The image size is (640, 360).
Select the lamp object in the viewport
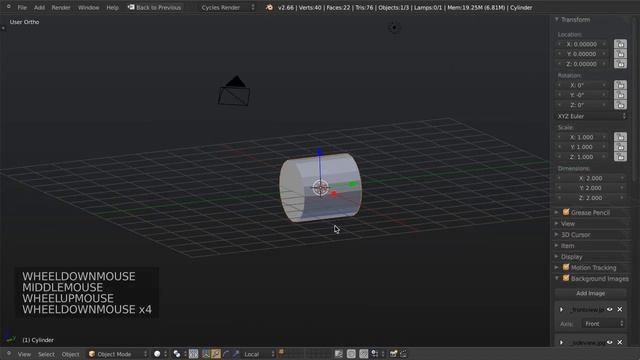pyautogui.click(x=394, y=27)
